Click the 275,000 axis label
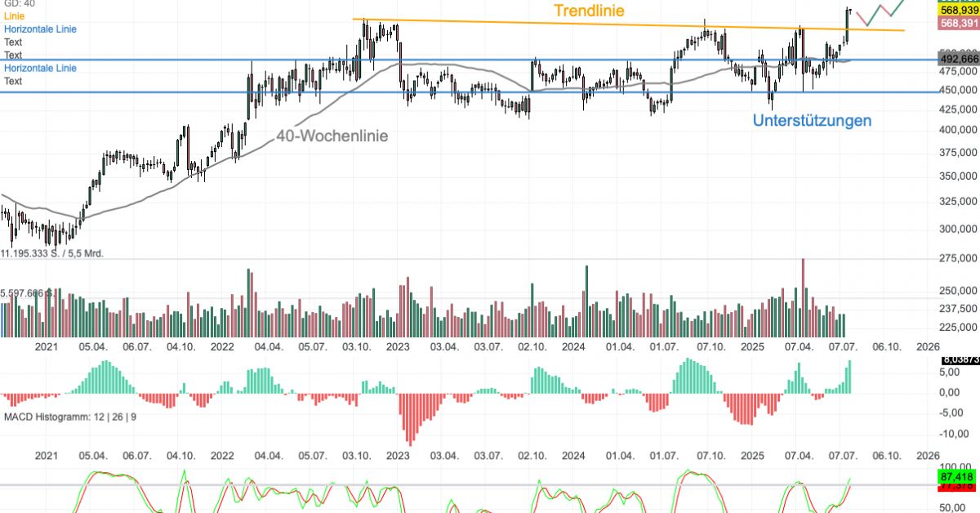The image size is (980, 513). coord(958,259)
